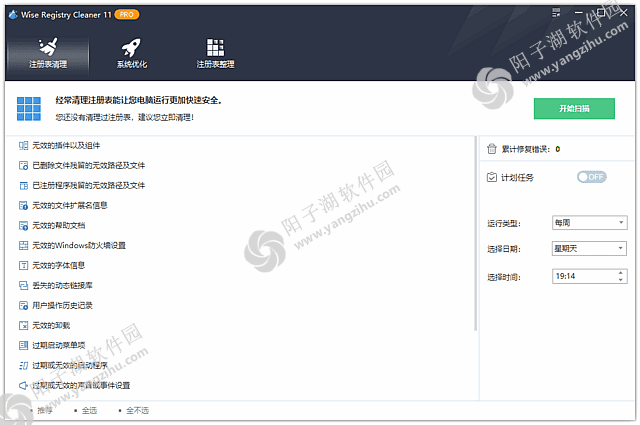Select the 无效的插件以及组件 text
The width and height of the screenshot is (640, 425).
[x=66, y=146]
